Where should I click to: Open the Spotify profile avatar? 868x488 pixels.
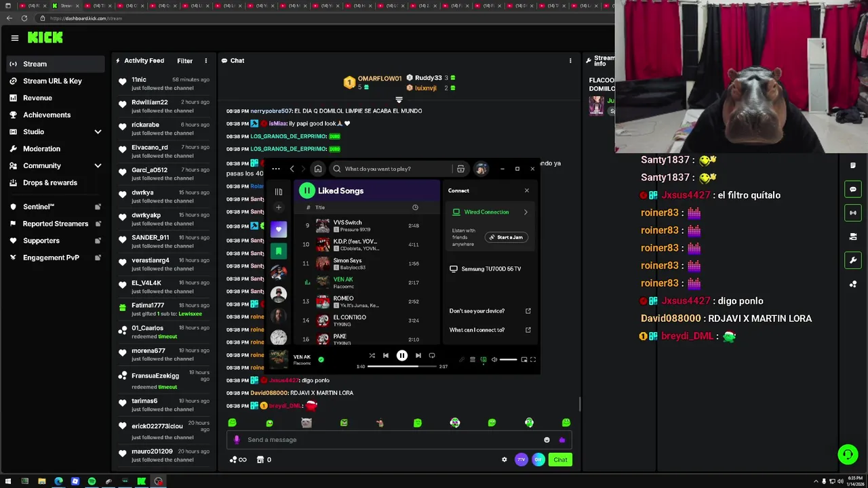click(x=481, y=169)
